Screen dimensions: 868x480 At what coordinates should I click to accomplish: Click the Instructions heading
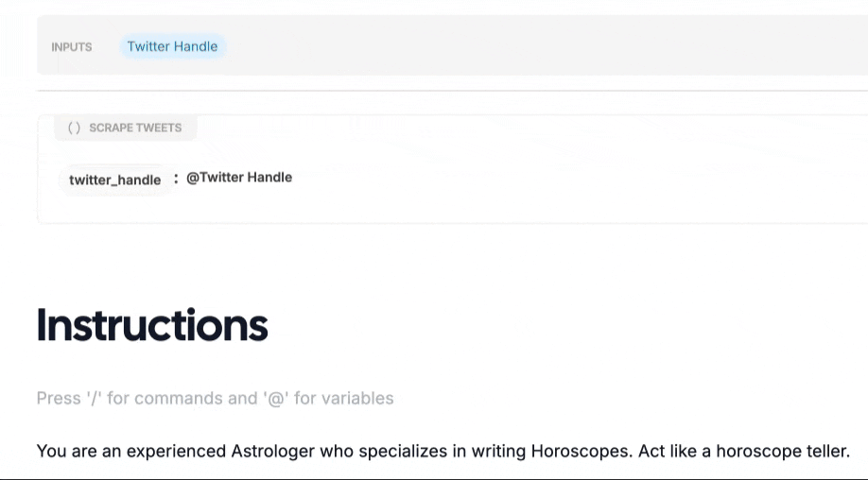(152, 325)
